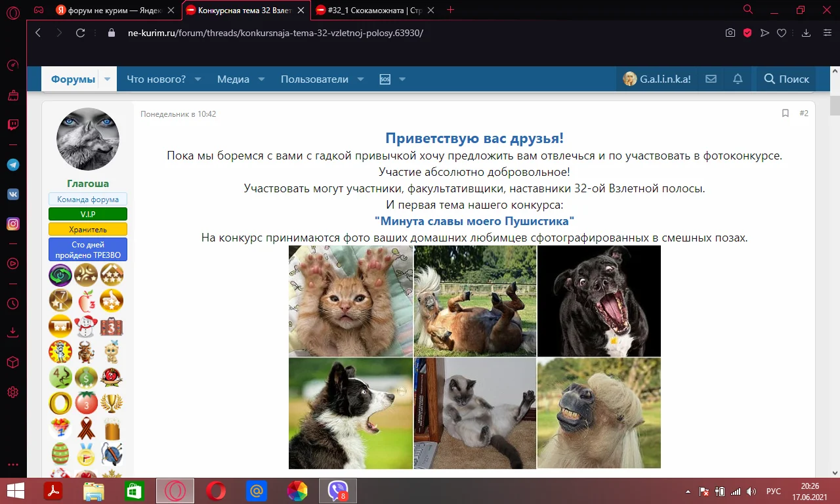The height and width of the screenshot is (504, 840).
Task: Check notifications with the bell icon
Action: 737,79
